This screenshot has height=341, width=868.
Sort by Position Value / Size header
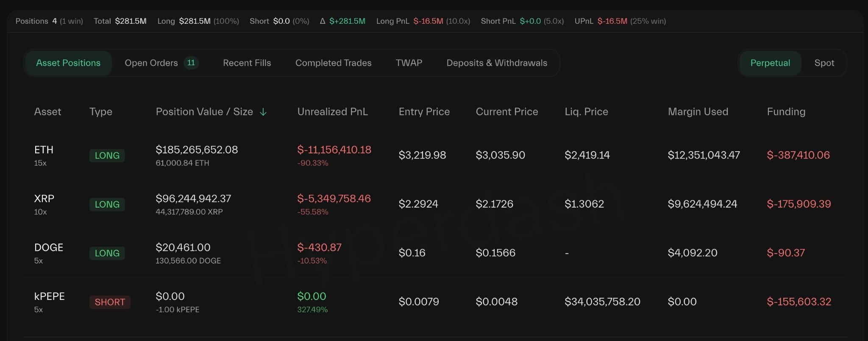[x=204, y=112]
